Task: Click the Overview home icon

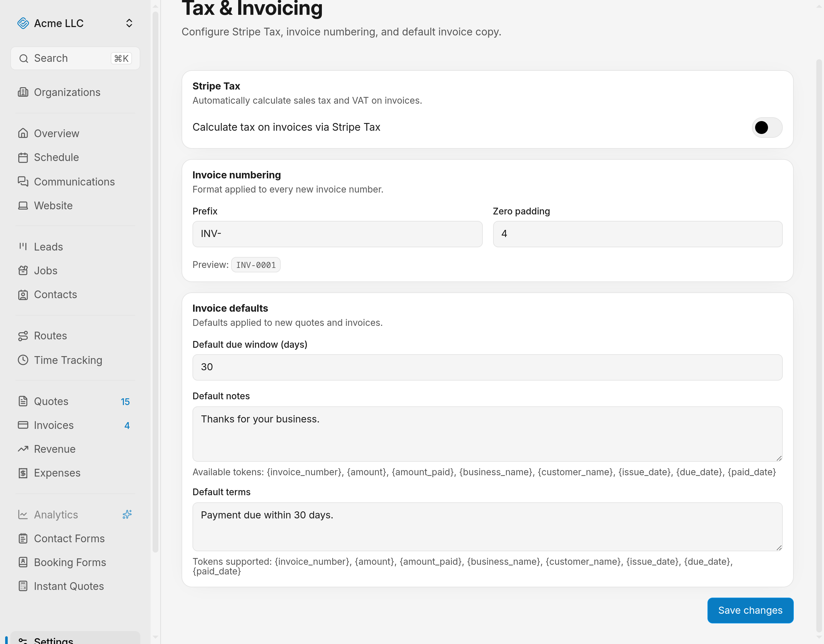Action: (23, 133)
